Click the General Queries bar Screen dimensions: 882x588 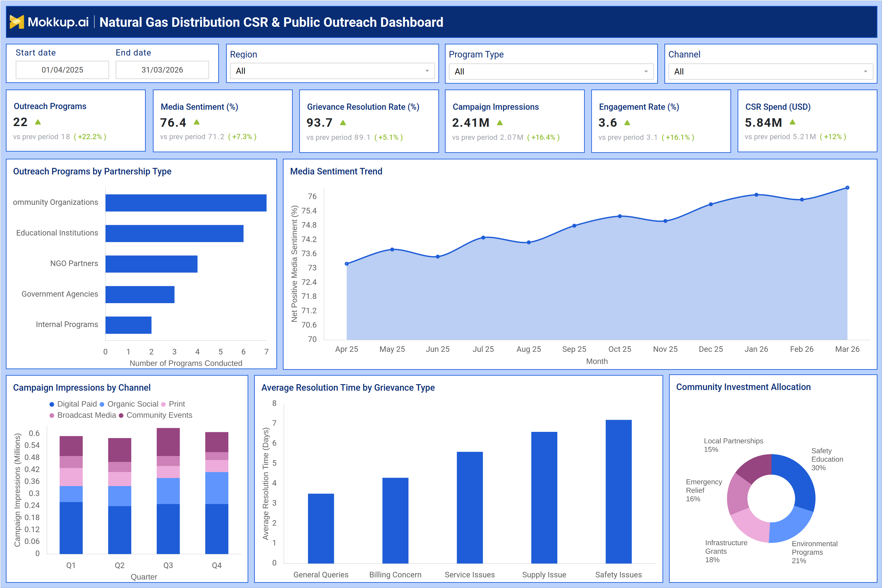coord(321,528)
